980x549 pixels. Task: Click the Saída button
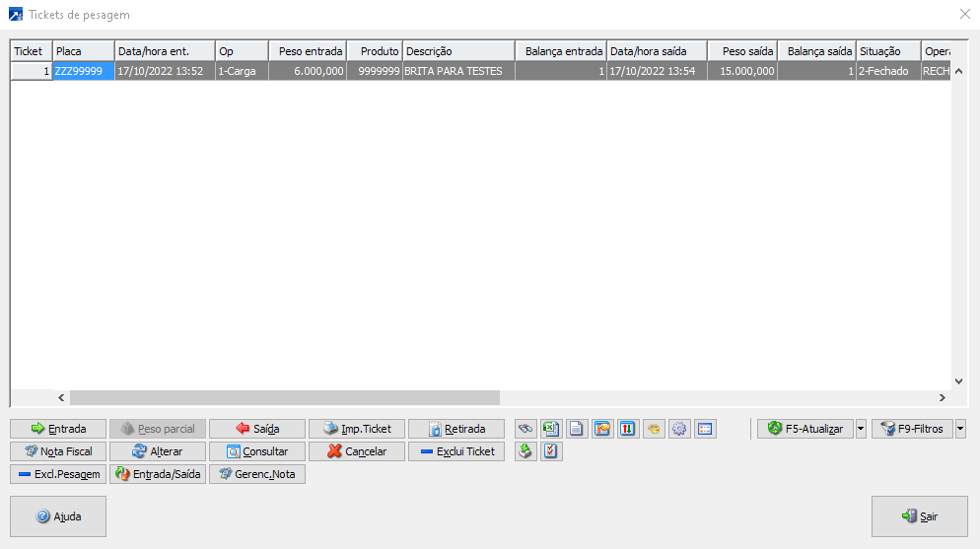257,429
